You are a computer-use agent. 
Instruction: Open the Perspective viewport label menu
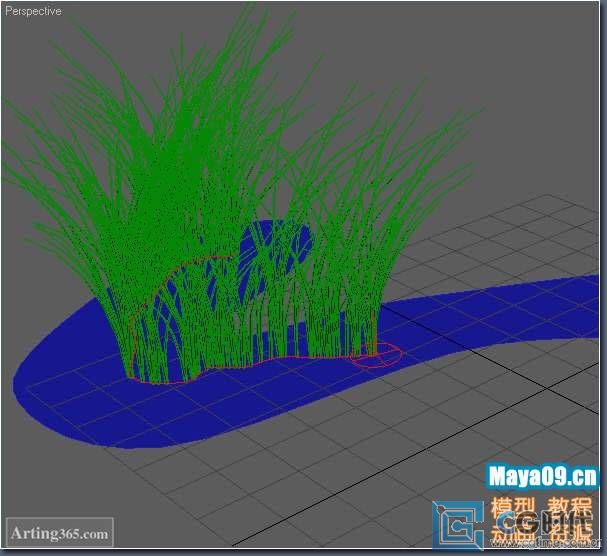tap(33, 11)
